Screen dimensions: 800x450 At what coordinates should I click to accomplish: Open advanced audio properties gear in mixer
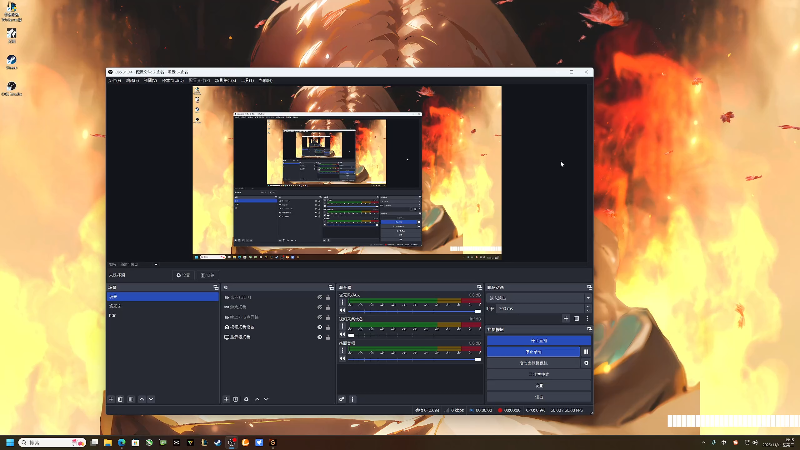click(x=342, y=399)
